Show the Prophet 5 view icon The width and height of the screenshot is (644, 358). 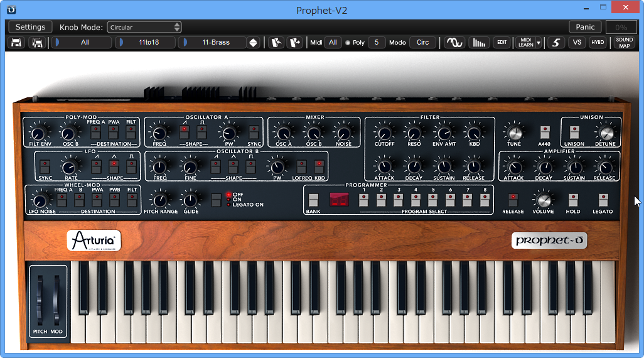pos(555,42)
